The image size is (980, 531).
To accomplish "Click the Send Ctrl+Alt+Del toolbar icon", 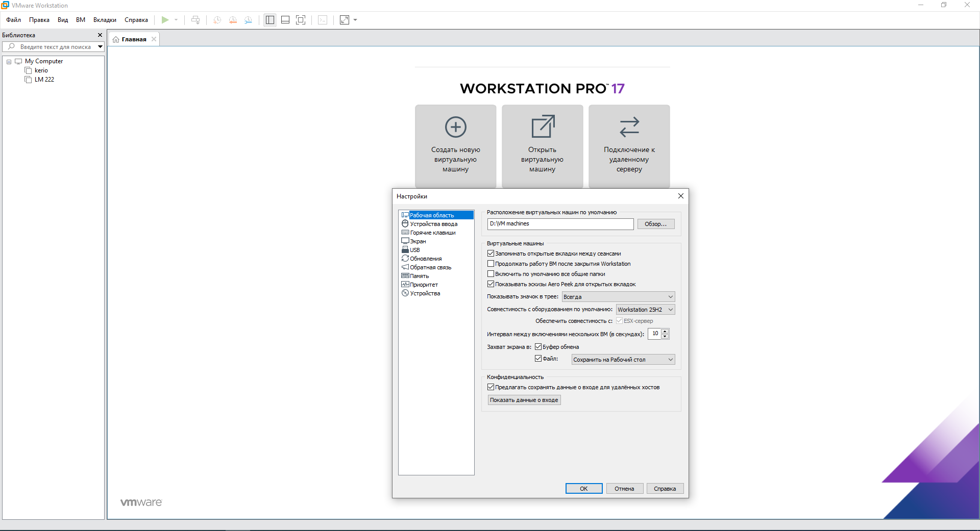I will click(195, 20).
